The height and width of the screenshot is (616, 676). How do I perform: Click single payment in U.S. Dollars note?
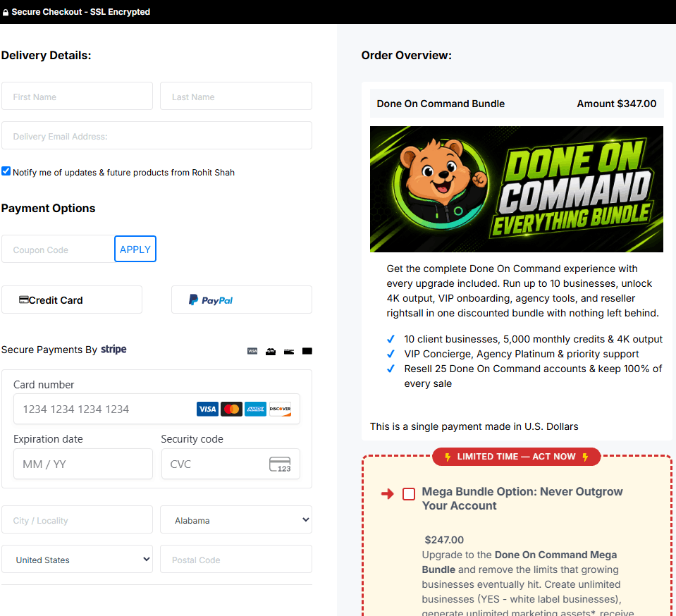click(474, 426)
